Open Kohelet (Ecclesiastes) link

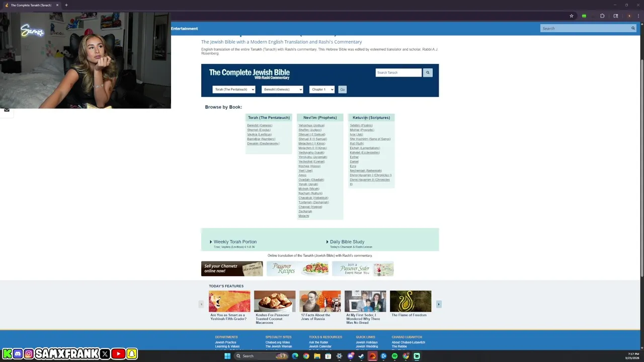[365, 152]
